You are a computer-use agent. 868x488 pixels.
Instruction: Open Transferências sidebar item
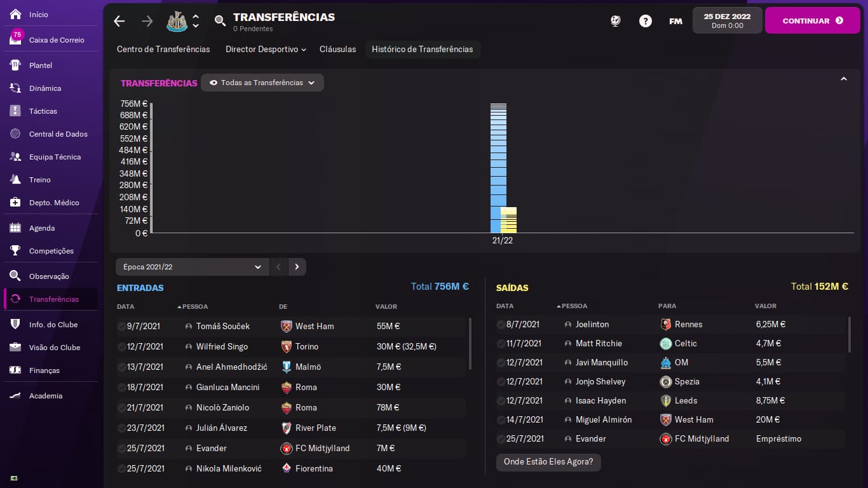pos(51,299)
